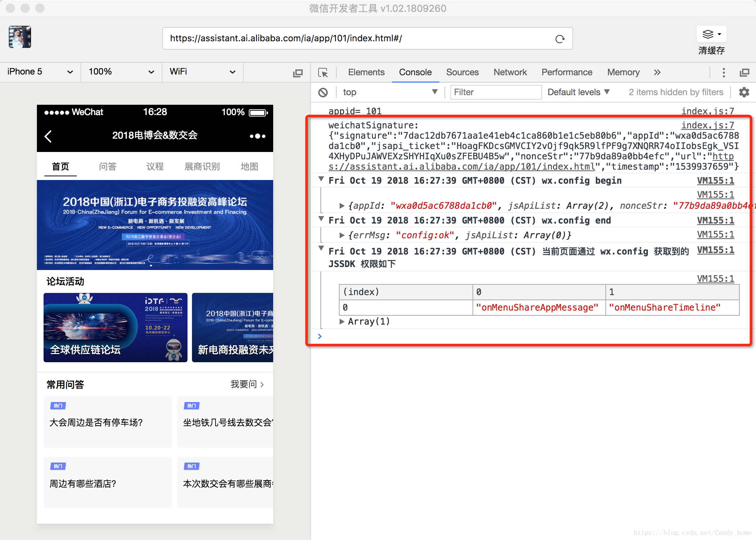Tap the 我要问 link
Screen dimensions: 756x540
(x=247, y=384)
